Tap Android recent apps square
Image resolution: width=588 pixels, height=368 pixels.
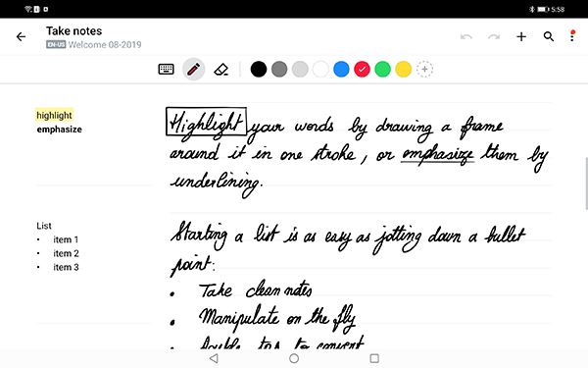click(374, 358)
